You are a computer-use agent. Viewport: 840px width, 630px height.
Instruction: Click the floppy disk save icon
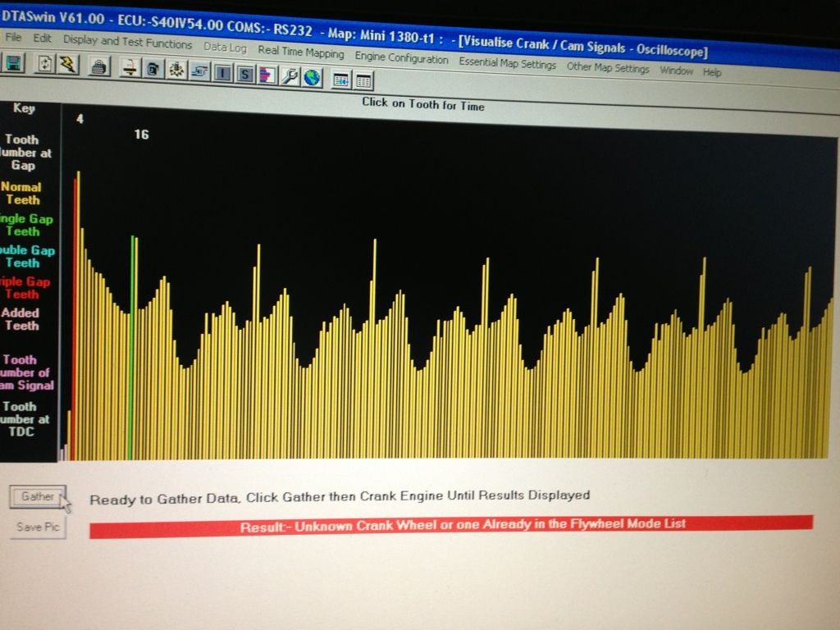[x=13, y=63]
